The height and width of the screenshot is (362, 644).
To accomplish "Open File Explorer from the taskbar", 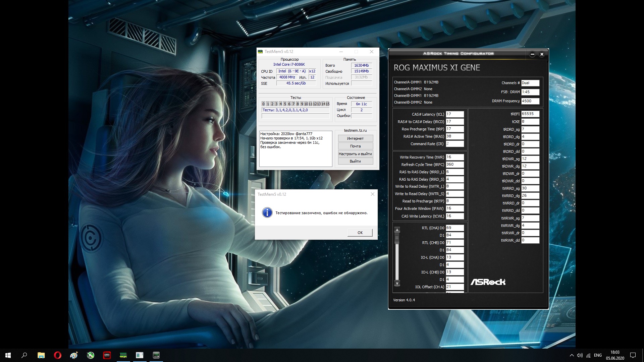I will pyautogui.click(x=41, y=355).
